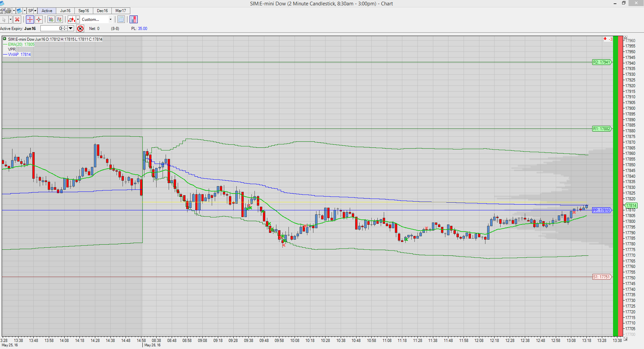Click the VPR legend entry

click(x=12, y=49)
